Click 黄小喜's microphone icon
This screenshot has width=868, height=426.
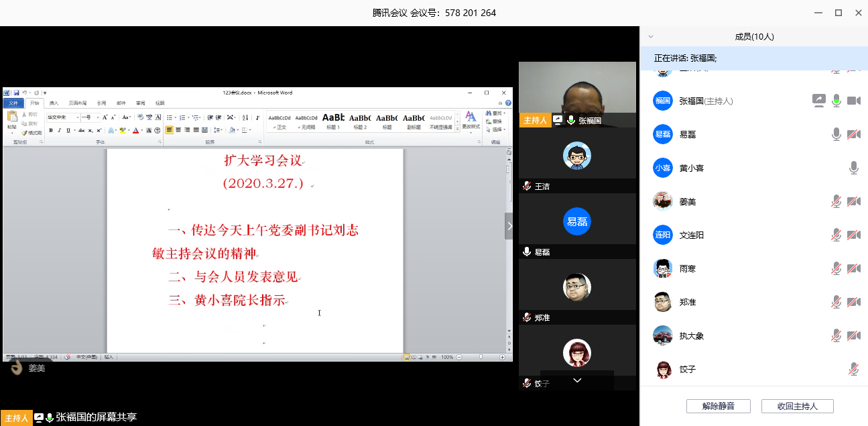(x=853, y=168)
